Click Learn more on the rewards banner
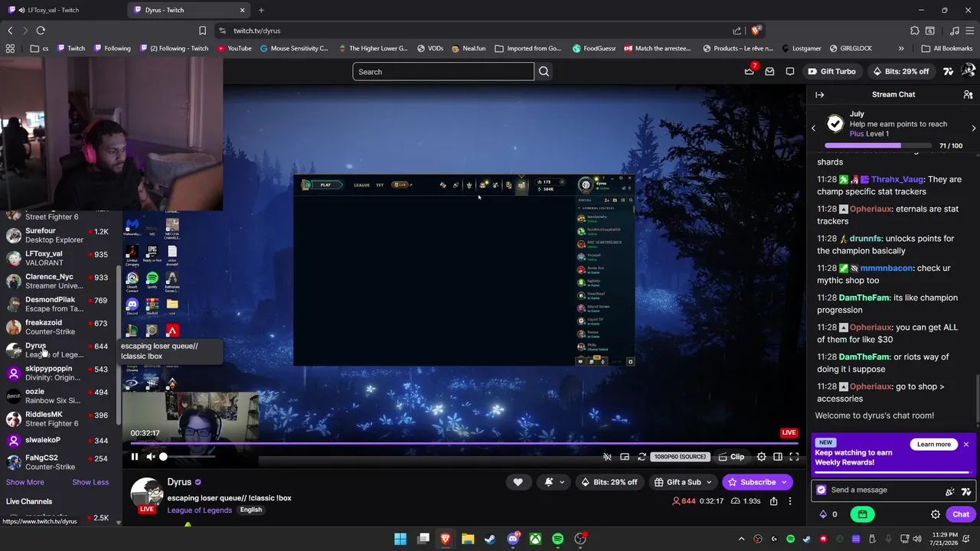This screenshot has width=980, height=551. tap(934, 444)
